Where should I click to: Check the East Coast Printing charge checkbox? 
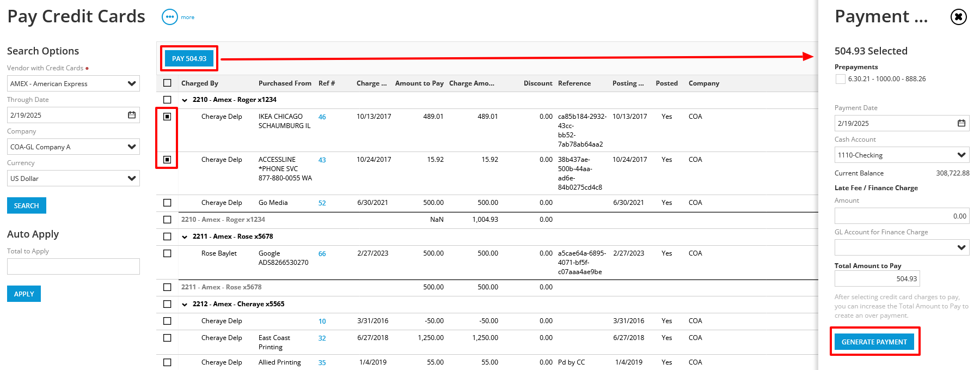[x=167, y=338]
